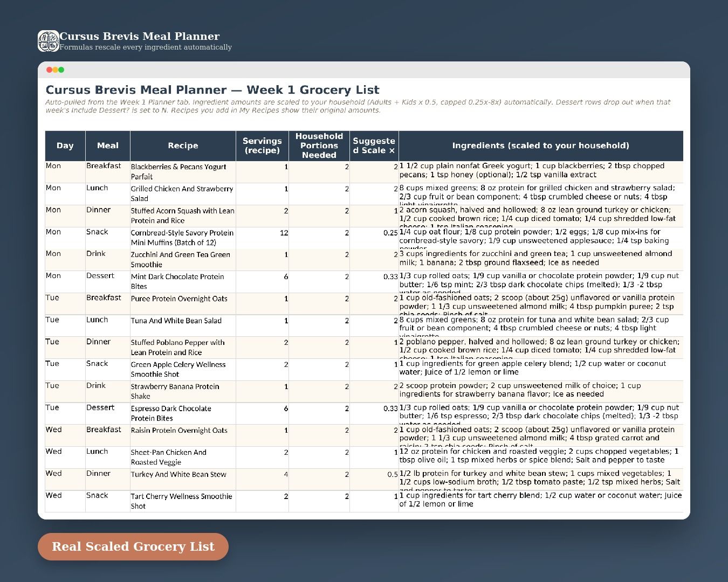The height and width of the screenshot is (582, 728).
Task: Select Tuna And White Bean Salad recipe
Action: [183, 326]
